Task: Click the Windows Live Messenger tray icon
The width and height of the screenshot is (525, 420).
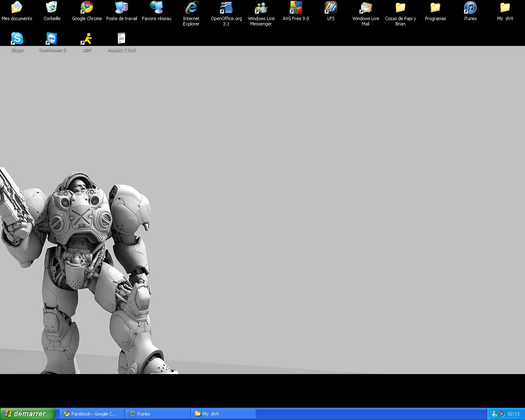Action: [x=495, y=414]
